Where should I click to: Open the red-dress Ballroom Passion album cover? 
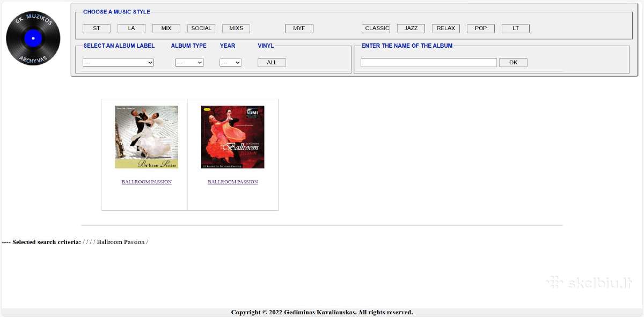tap(233, 137)
